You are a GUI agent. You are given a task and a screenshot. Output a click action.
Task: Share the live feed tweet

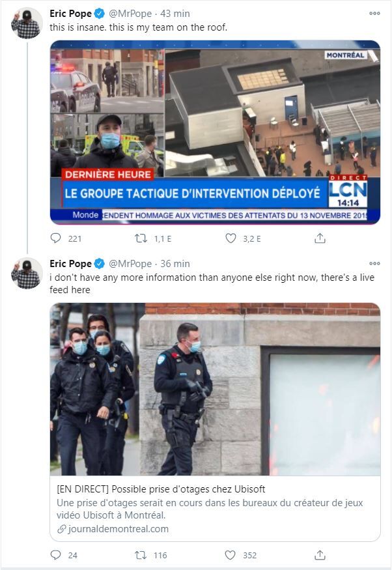[320, 555]
